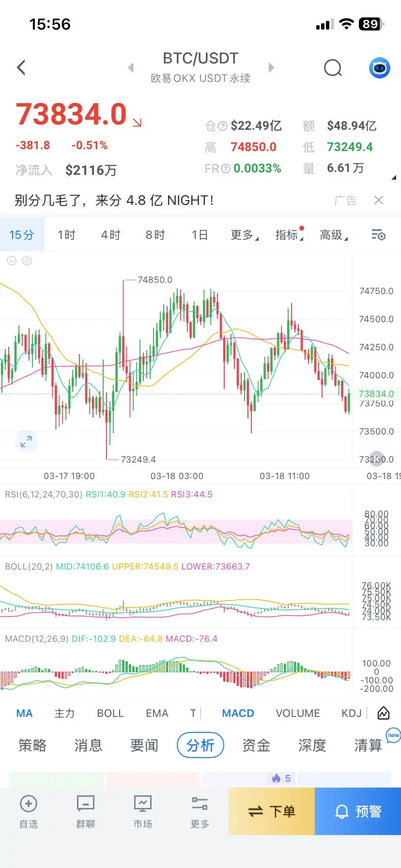Tap the 欧易 OKX USDT永续 subtitle
This screenshot has width=401, height=868.
point(200,78)
